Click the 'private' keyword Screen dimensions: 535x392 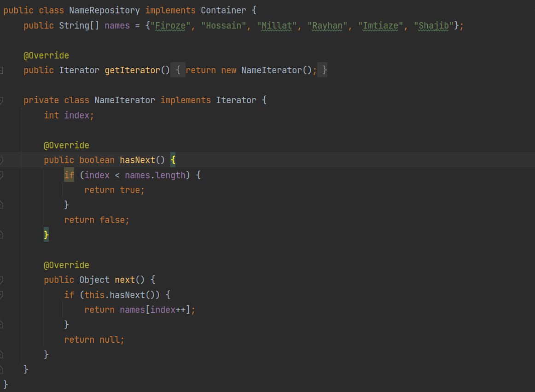pyautogui.click(x=41, y=100)
